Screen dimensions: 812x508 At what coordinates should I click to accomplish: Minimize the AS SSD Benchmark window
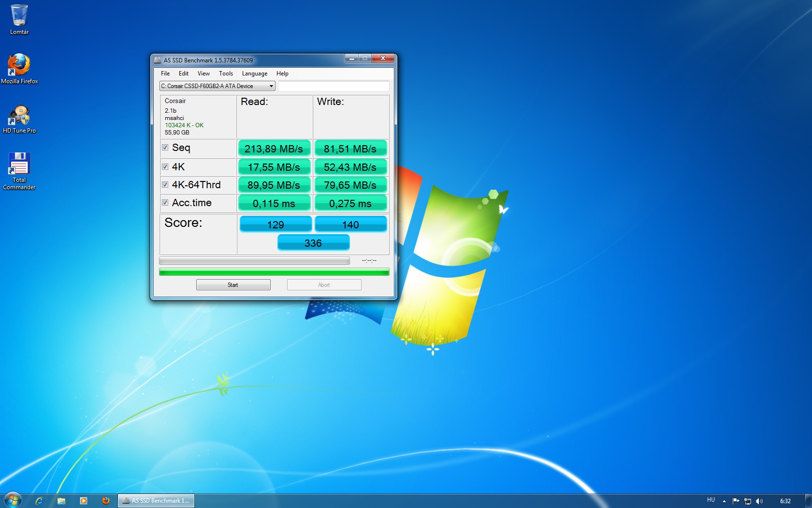pyautogui.click(x=352, y=59)
